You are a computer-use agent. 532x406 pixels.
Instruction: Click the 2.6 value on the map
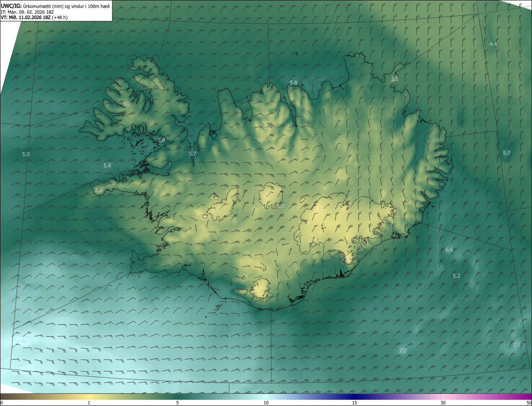99,190
